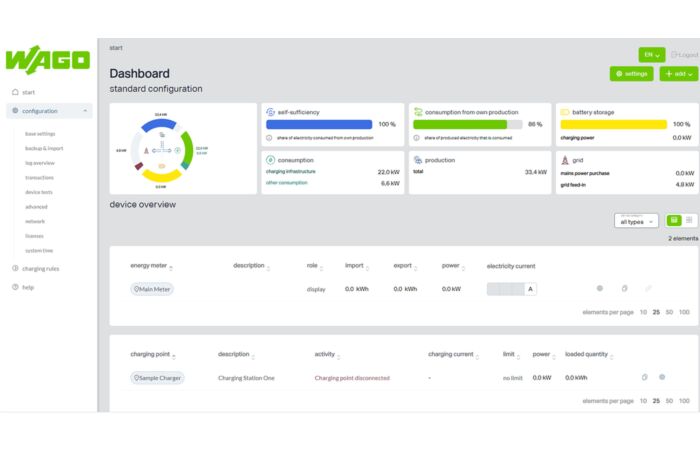Click the green settings button
The image size is (700, 450).
tap(631, 74)
